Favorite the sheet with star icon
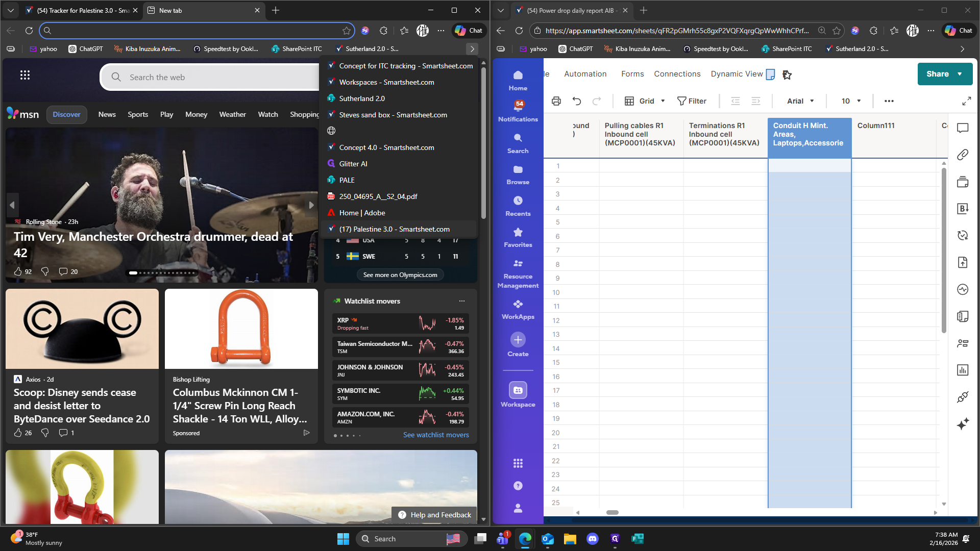Viewport: 980px width, 551px height. [787, 74]
